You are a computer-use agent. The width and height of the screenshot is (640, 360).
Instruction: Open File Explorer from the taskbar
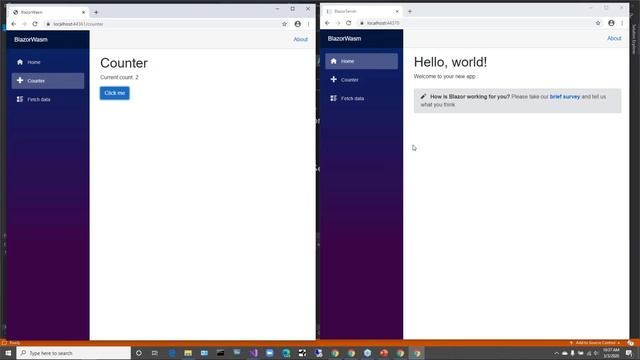[x=188, y=353]
